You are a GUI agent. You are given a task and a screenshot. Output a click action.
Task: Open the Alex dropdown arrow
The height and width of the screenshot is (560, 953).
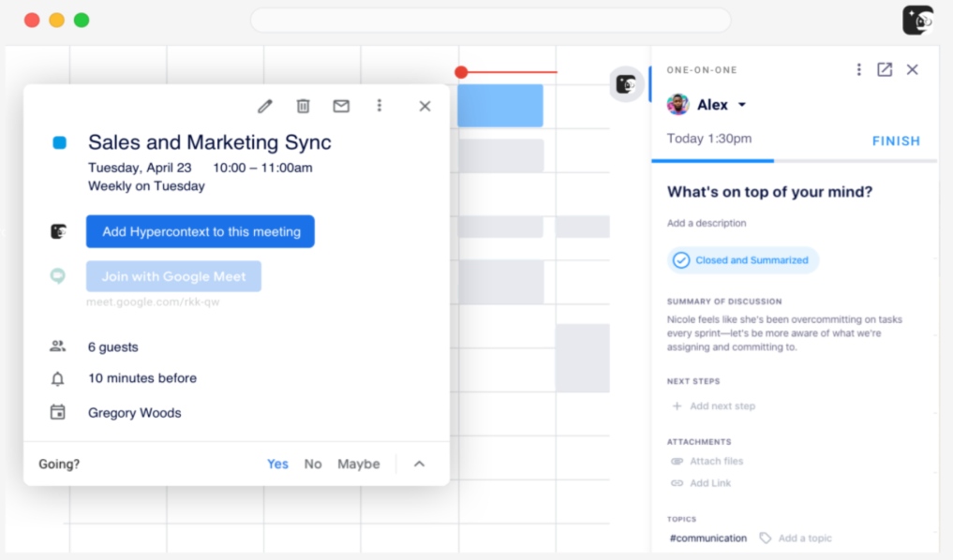click(x=742, y=105)
